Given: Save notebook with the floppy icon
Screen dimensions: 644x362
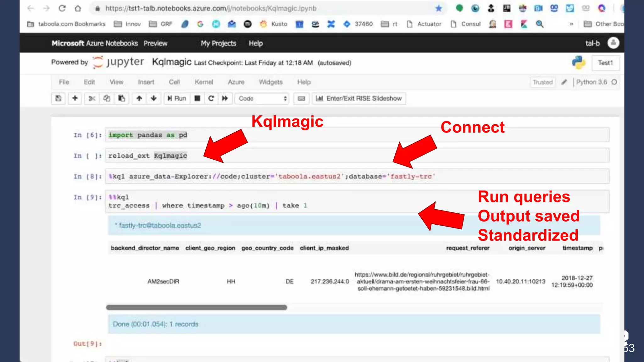Looking at the screenshot, I should tap(58, 98).
